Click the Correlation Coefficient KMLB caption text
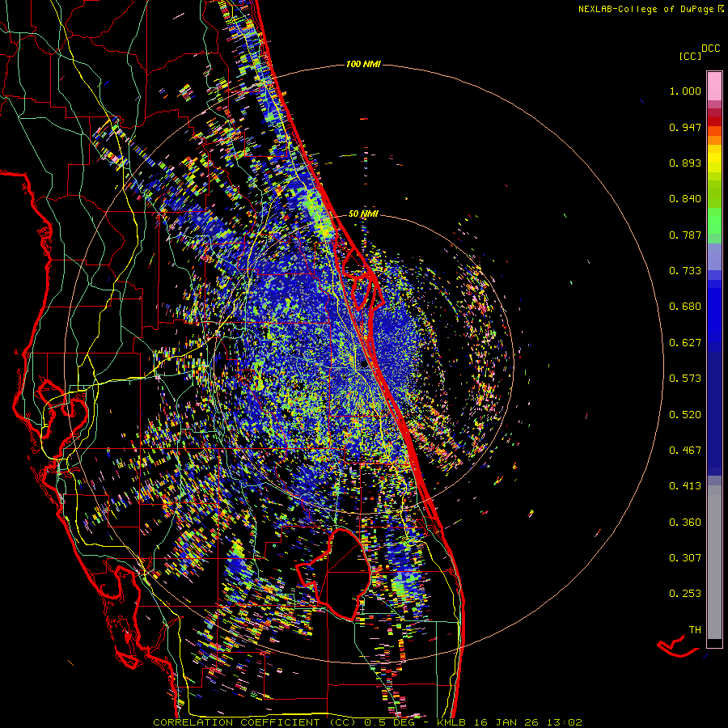Screen dimensions: 728x728 367,722
